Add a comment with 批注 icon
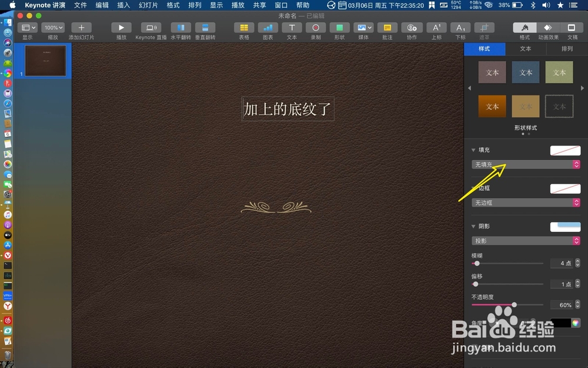This screenshot has height=368, width=588. click(387, 28)
